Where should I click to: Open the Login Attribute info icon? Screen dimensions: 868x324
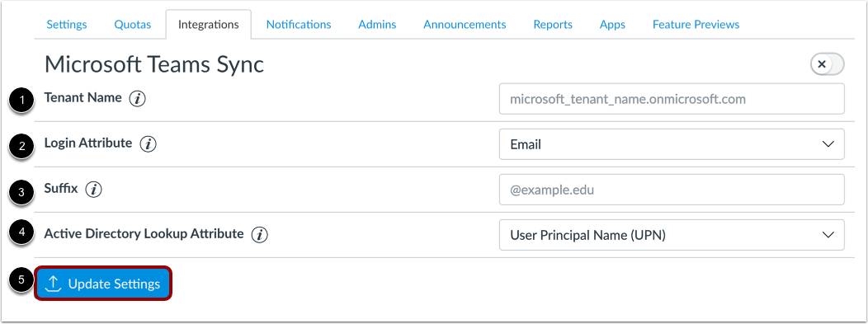(x=148, y=144)
